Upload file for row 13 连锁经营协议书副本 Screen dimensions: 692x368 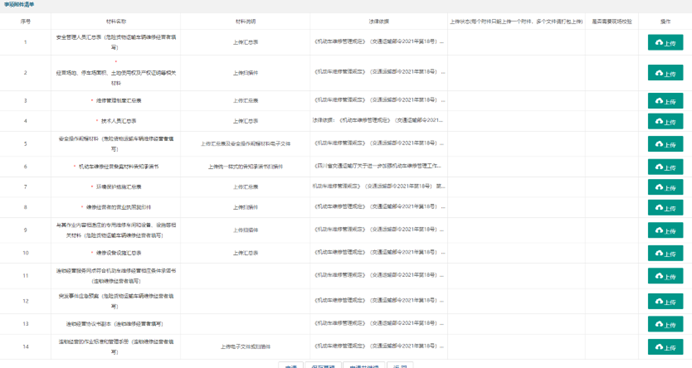pos(665,324)
